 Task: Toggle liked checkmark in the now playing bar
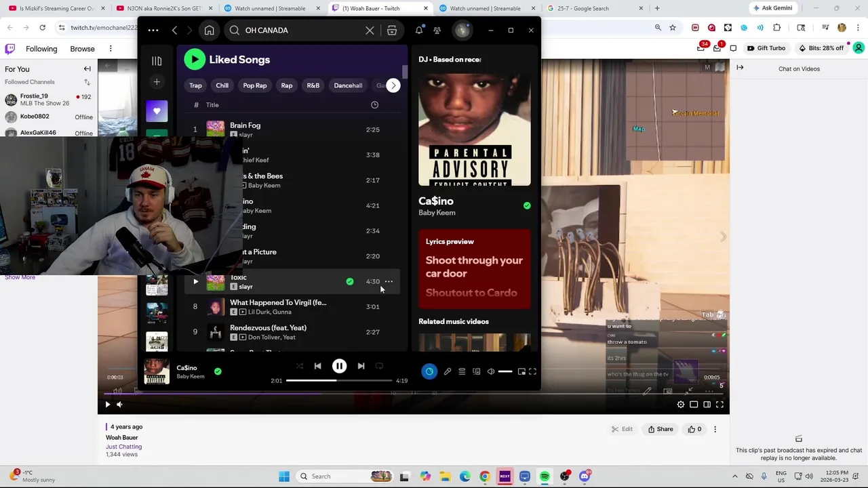218,371
